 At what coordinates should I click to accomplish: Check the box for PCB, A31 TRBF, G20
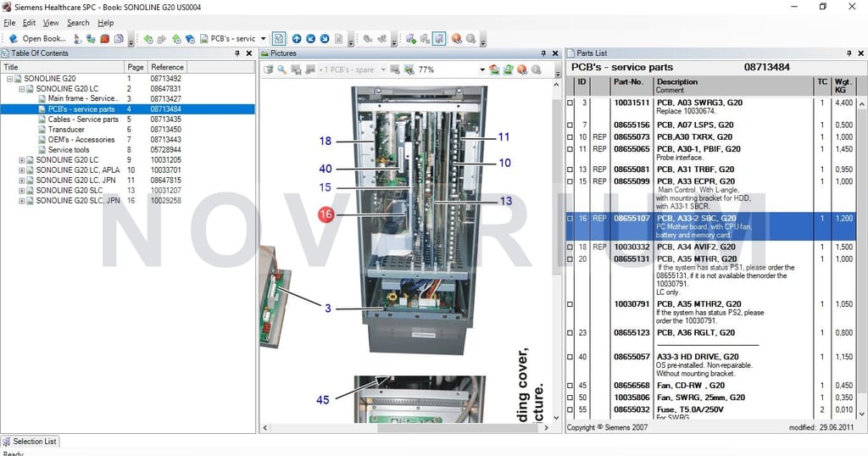point(570,170)
